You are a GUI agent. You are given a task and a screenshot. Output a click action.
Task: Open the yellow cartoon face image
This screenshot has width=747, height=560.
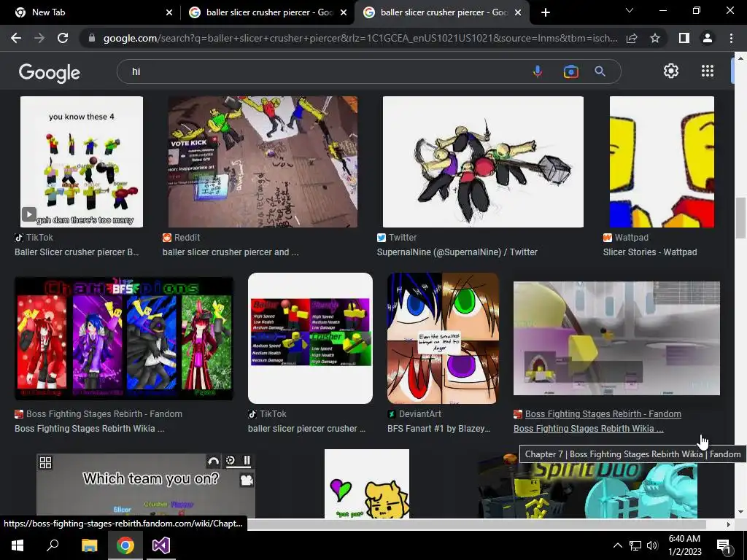pos(367,483)
